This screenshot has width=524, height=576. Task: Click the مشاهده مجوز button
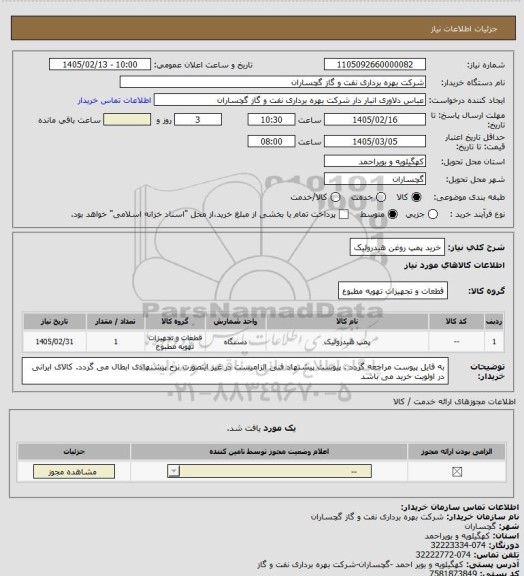[x=73, y=472]
